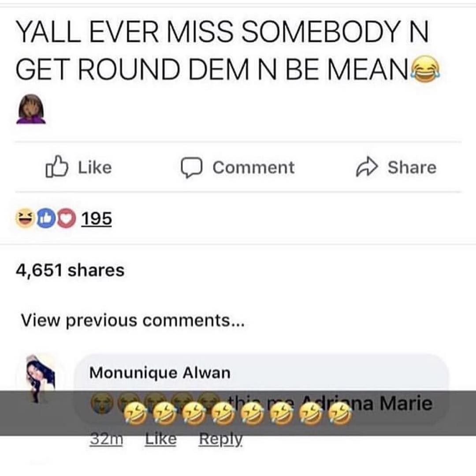Like Monunique Alwan's comment
The width and height of the screenshot is (476, 476).
coord(160,439)
